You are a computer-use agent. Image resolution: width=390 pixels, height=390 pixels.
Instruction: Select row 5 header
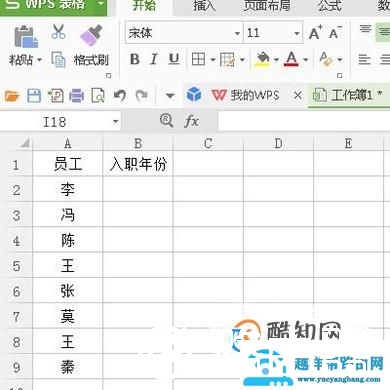(x=16, y=266)
